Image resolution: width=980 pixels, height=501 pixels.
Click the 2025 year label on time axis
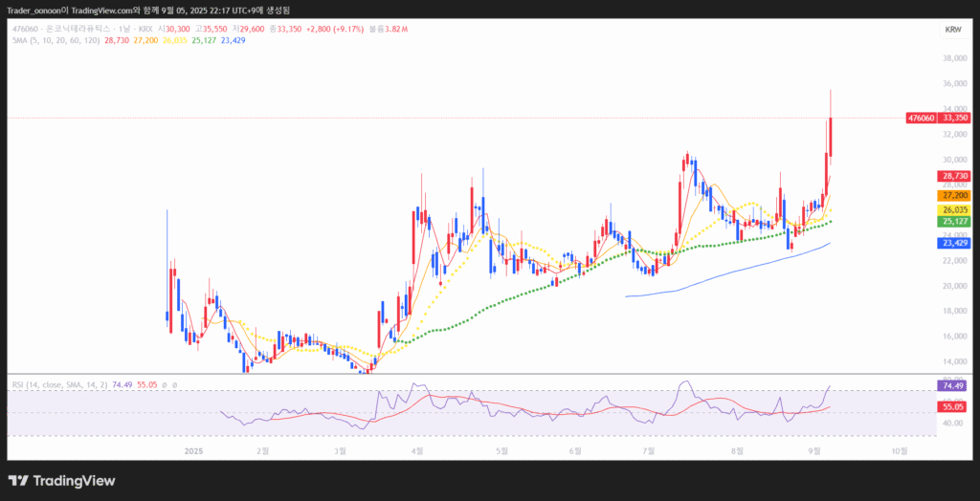tap(193, 449)
